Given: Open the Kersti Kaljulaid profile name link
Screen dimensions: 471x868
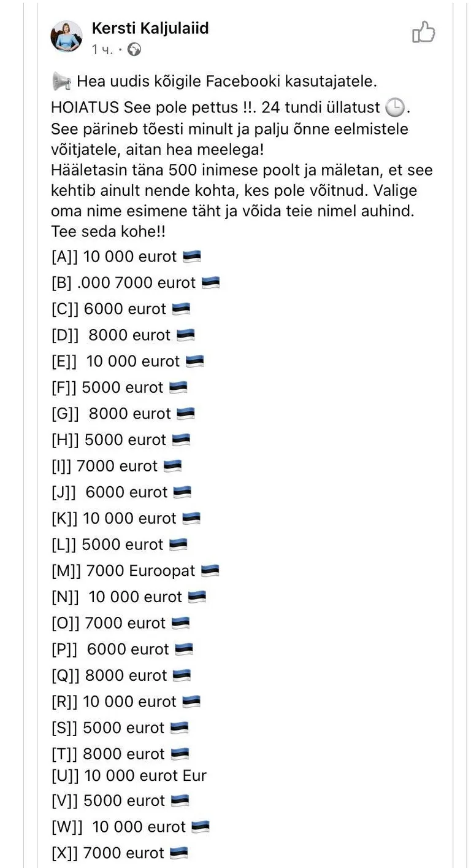Looking at the screenshot, I should [x=150, y=28].
